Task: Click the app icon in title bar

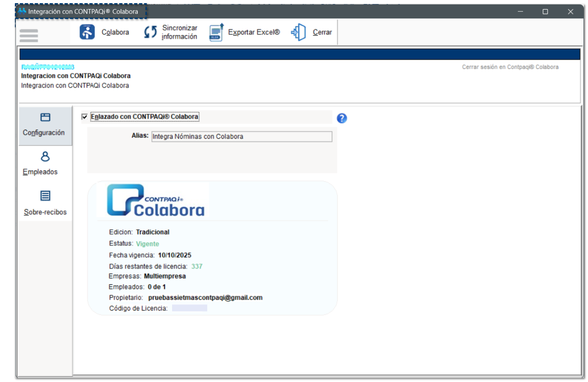Action: click(x=22, y=11)
